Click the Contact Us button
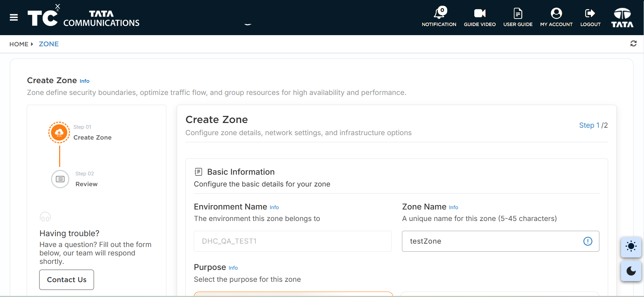This screenshot has width=644, height=297. [67, 280]
